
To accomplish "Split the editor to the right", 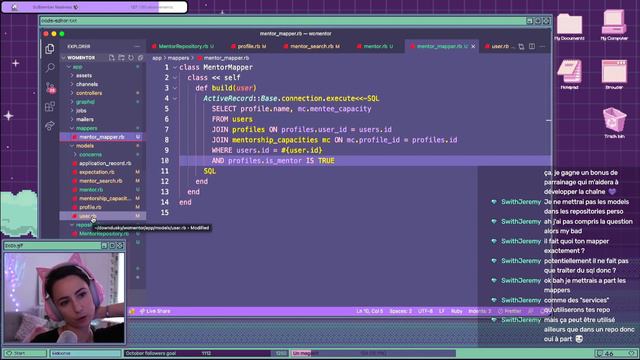I will [532, 47].
